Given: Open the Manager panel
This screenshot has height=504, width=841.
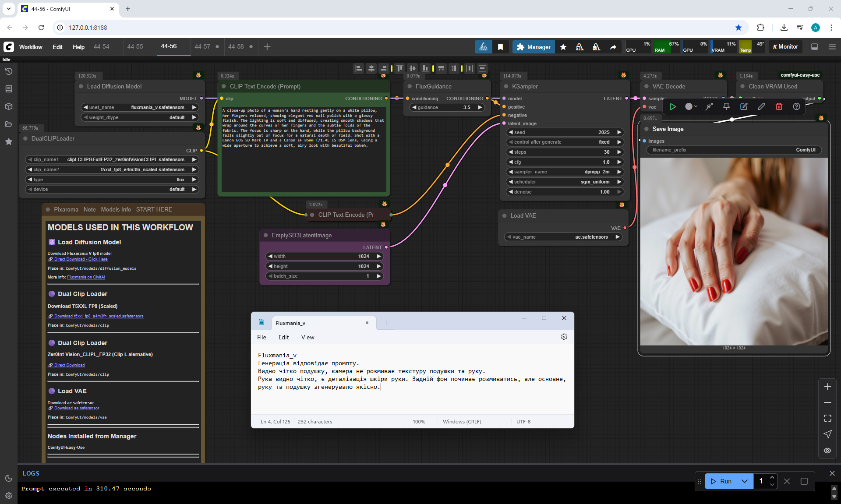Looking at the screenshot, I should click(x=533, y=47).
